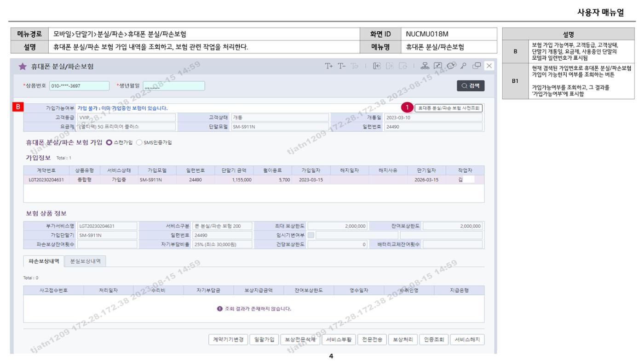
Task: Click the greyed panel refresh icon
Action: click(x=402, y=66)
